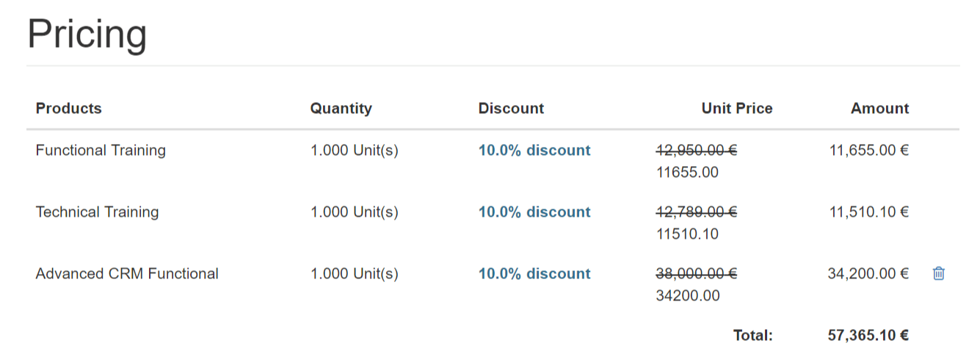Image resolution: width=980 pixels, height=357 pixels.
Task: Click the Quantity column header
Action: click(341, 109)
